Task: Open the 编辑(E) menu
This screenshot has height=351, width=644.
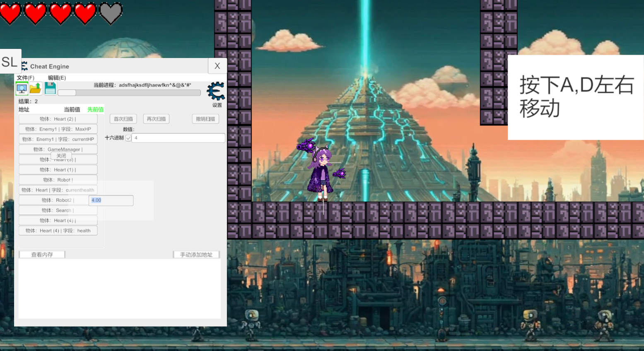Action: (57, 77)
